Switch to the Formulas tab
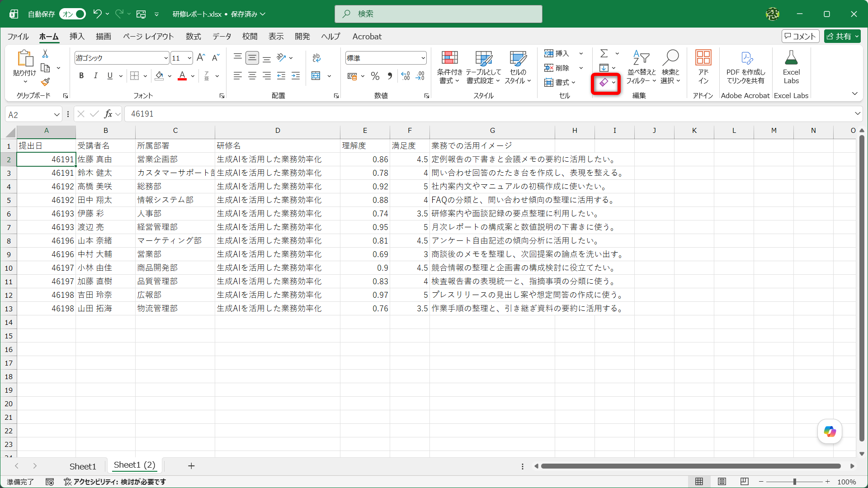The image size is (868, 488). (193, 37)
